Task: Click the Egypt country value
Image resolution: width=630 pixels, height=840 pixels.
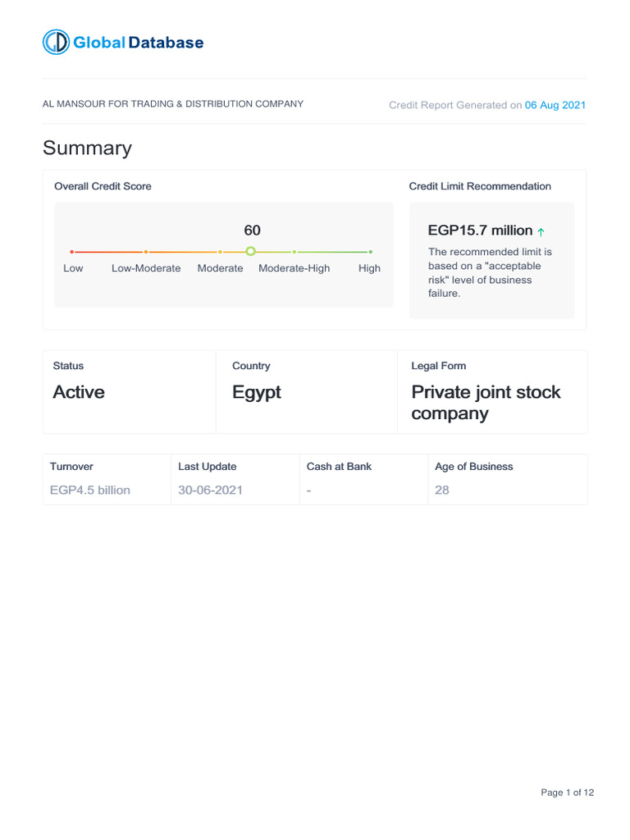Action: 257,392
